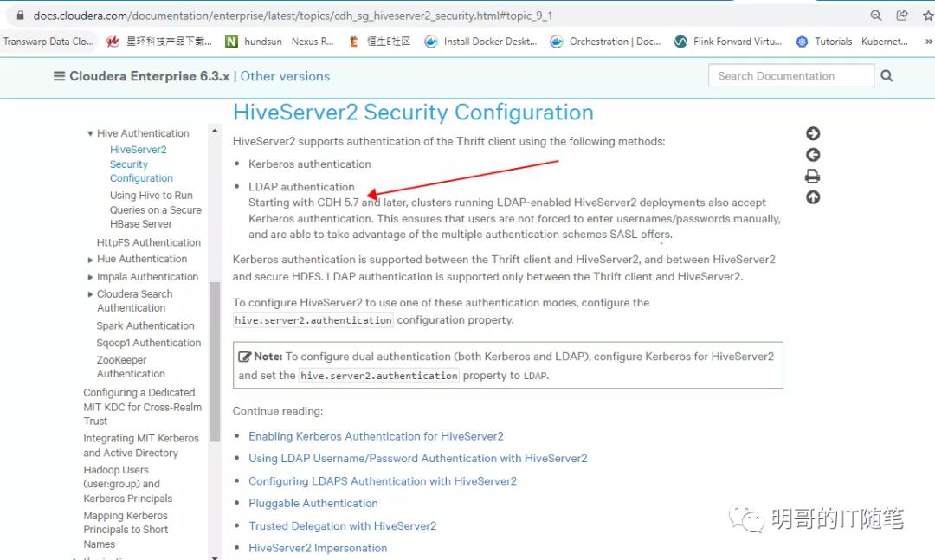The height and width of the screenshot is (560, 935).
Task: Jump to top with up arrow icon
Action: coord(813,197)
